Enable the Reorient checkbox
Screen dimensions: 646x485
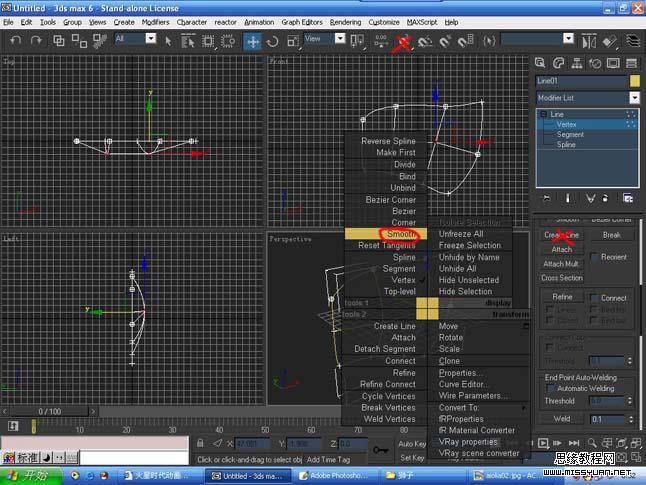pyautogui.click(x=594, y=258)
